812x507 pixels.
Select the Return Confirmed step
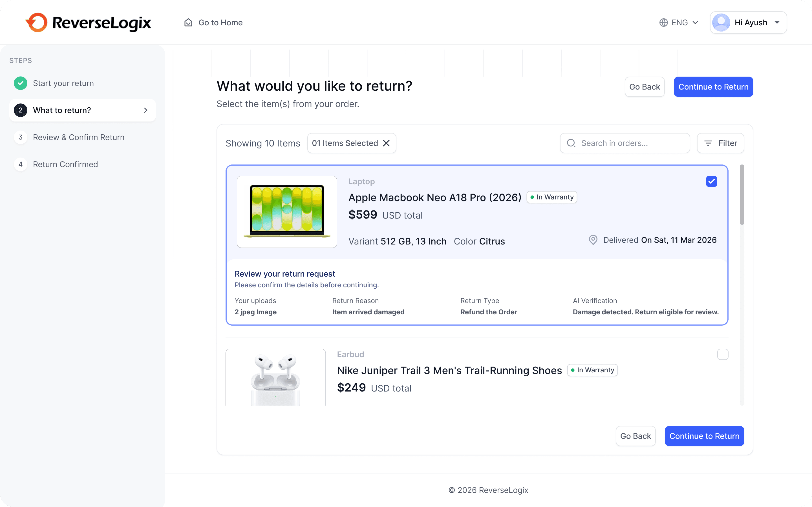click(x=65, y=164)
